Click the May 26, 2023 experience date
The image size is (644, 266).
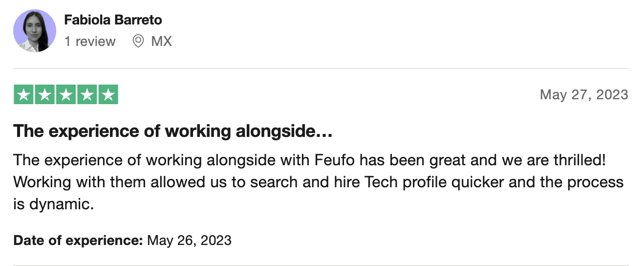(190, 241)
